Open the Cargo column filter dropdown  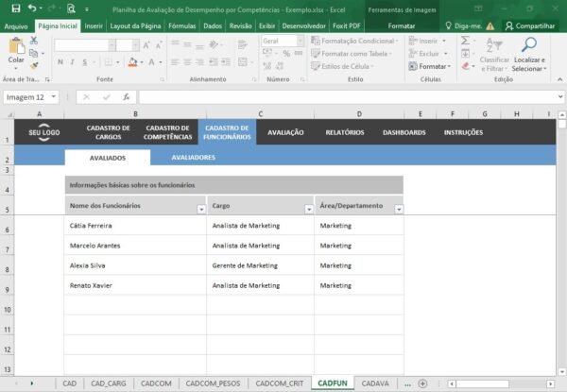[309, 209]
